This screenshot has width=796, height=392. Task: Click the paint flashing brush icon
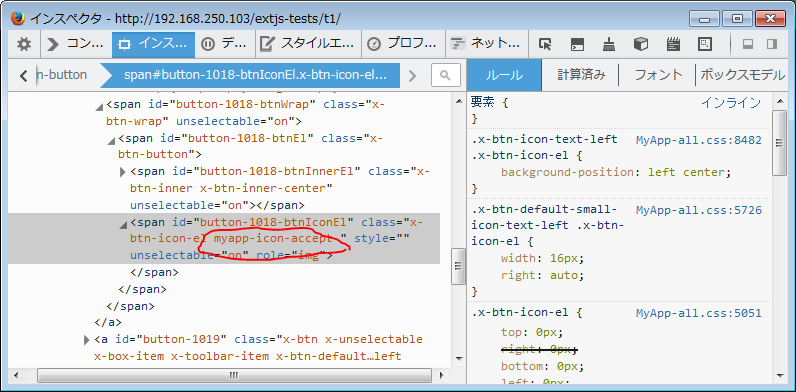[x=609, y=45]
